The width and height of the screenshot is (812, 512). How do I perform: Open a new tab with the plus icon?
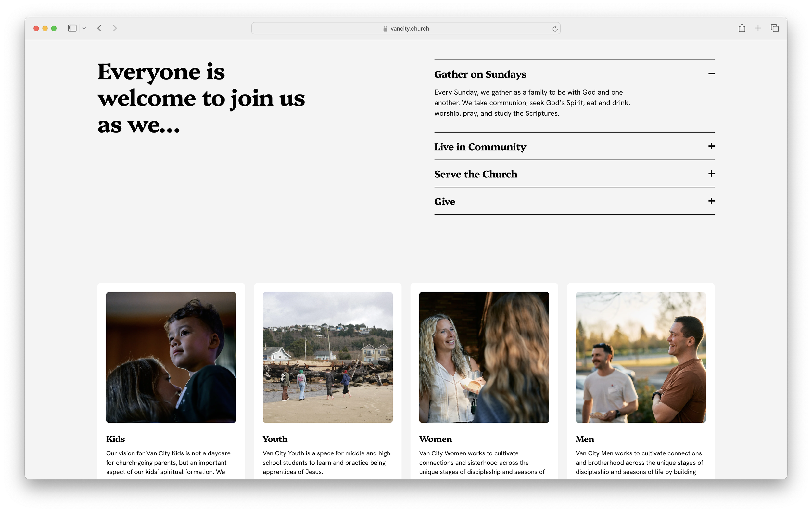758,28
